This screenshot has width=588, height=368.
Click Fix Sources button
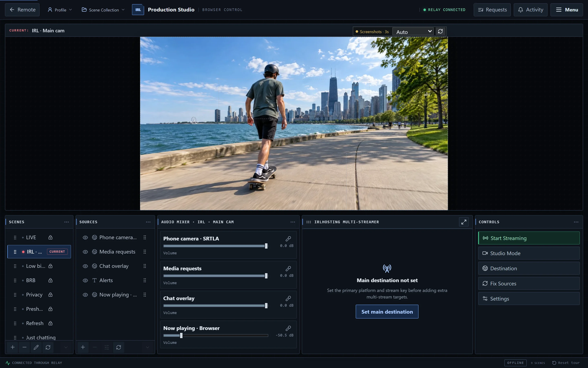coord(529,283)
